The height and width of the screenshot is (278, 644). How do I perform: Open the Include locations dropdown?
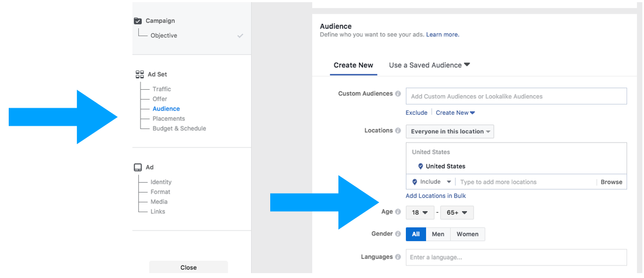point(432,182)
